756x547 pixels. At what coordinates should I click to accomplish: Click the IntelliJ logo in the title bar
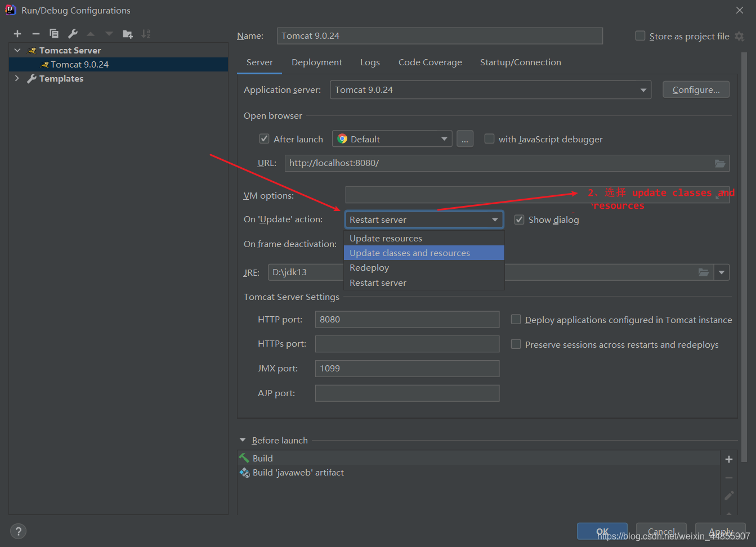pyautogui.click(x=11, y=10)
